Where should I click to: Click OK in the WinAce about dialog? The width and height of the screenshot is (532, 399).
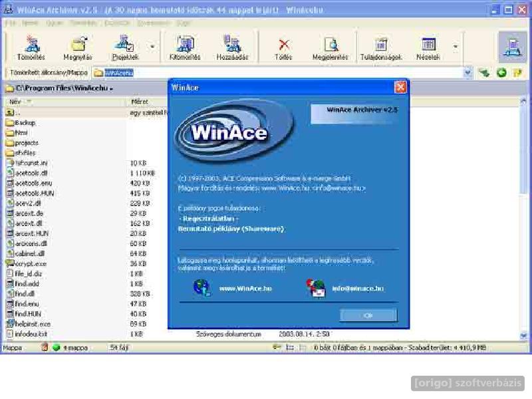point(368,315)
